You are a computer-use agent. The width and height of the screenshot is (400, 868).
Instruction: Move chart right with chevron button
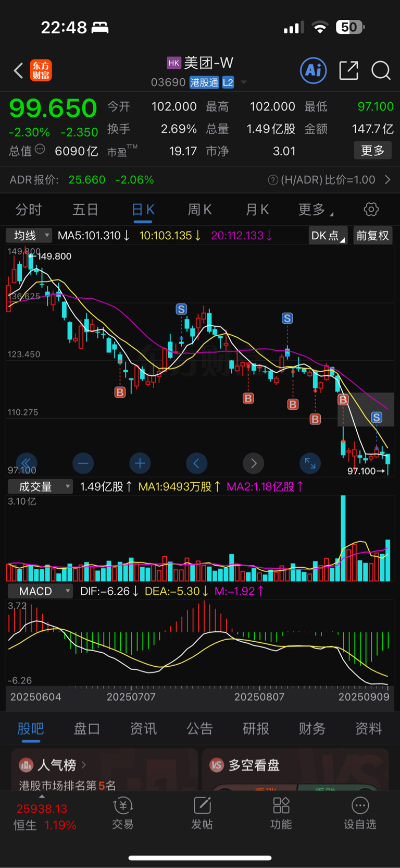coord(253,463)
